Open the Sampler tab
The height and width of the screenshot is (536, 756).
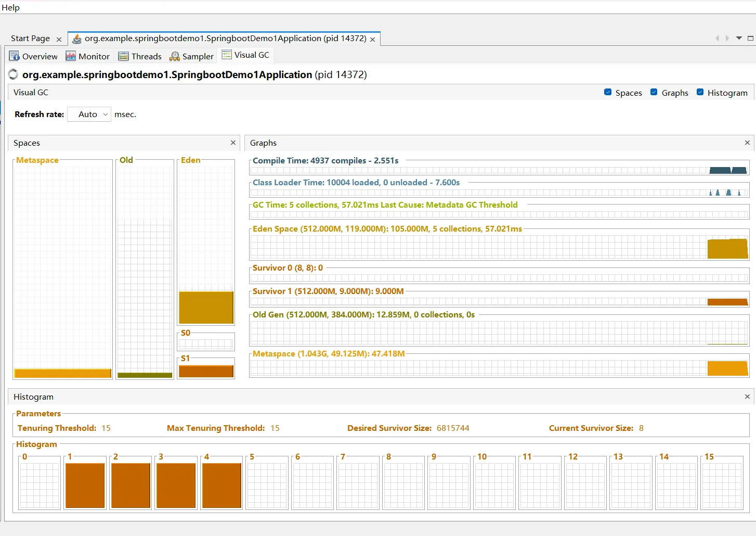coord(191,56)
